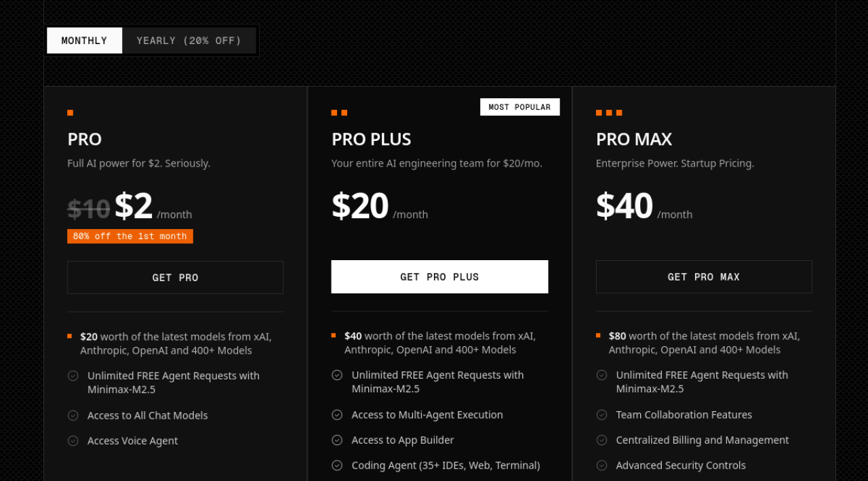This screenshot has width=868, height=481.
Task: Click checkmark icon beside Access to All Chat Models
Action: (x=73, y=415)
